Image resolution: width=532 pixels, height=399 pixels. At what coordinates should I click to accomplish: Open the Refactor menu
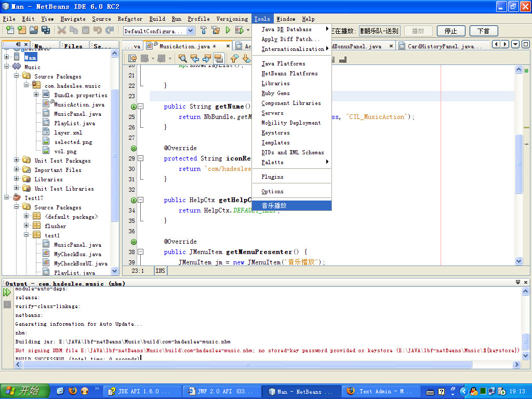[130, 19]
